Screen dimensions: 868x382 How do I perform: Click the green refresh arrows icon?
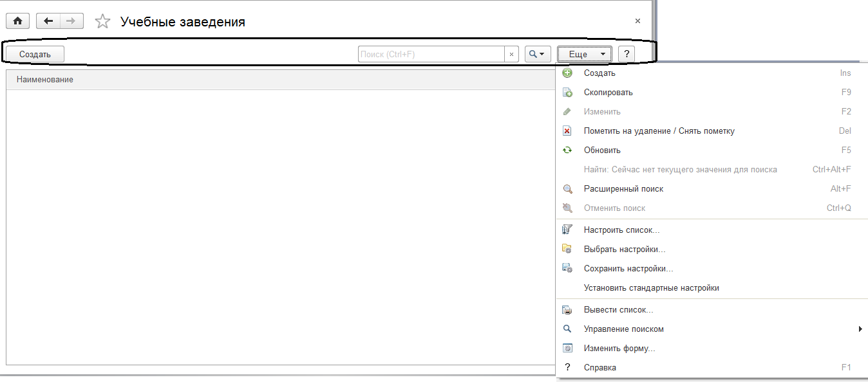pos(567,150)
